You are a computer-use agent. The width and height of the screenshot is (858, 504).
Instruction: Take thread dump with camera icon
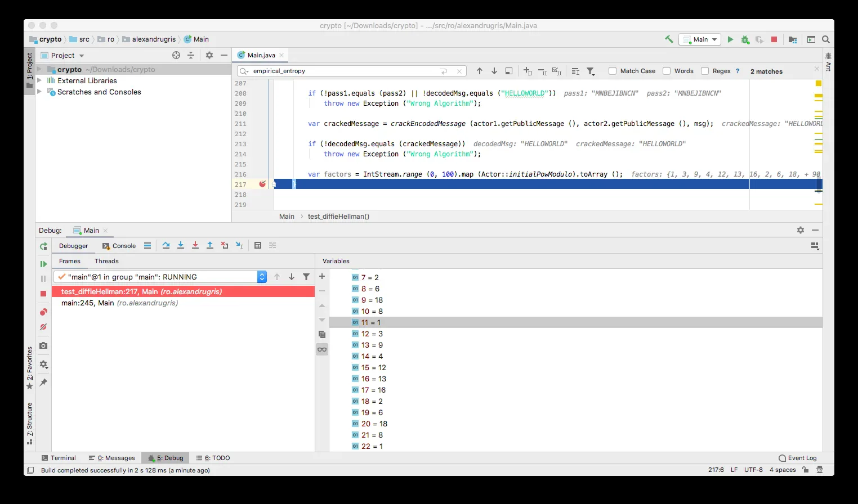pos(43,345)
